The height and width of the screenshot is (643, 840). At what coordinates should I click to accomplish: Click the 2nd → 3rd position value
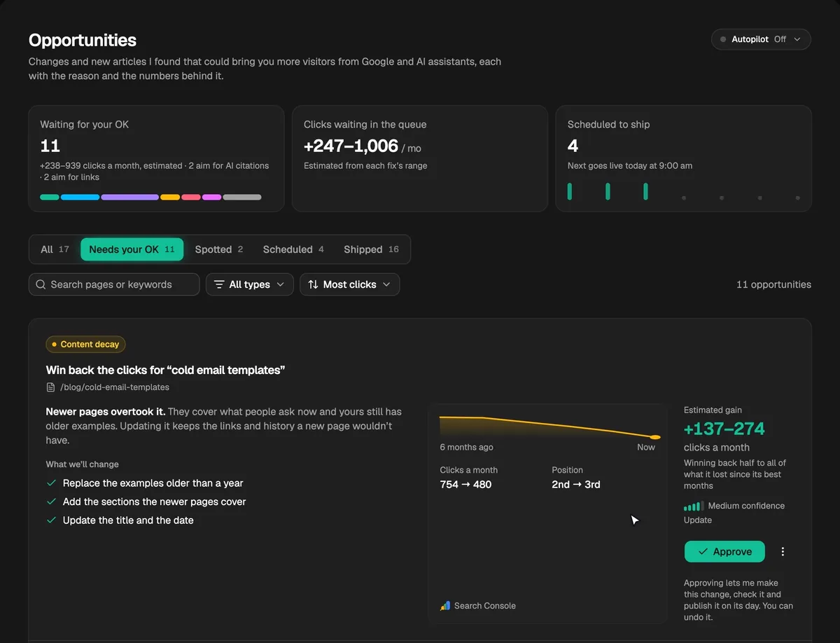click(x=576, y=484)
